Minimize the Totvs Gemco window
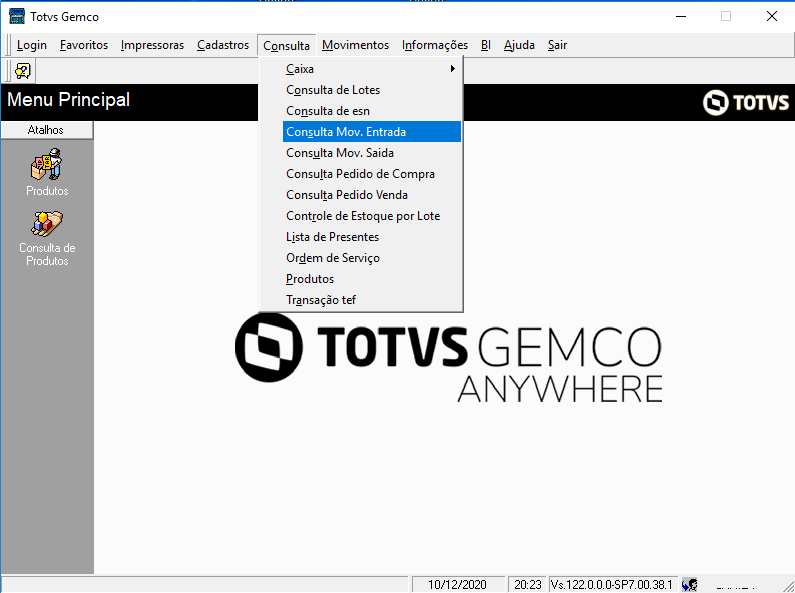The width and height of the screenshot is (795, 593). (x=681, y=16)
